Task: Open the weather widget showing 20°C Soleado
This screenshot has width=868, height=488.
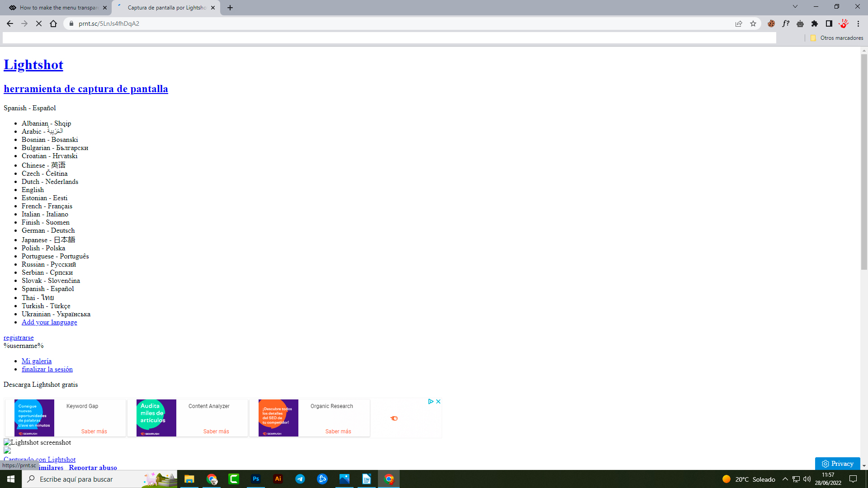Action: (749, 479)
